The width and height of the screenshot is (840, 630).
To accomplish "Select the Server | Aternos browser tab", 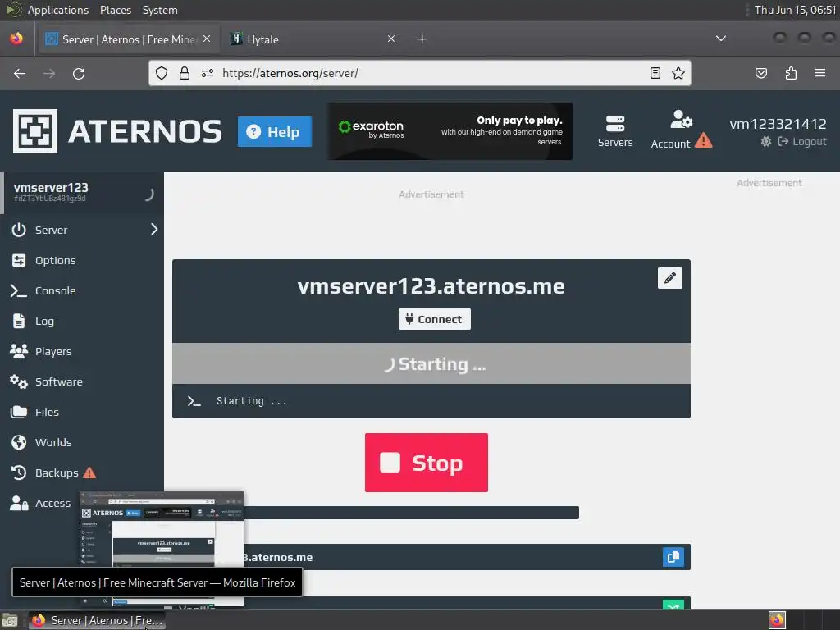I will [129, 39].
